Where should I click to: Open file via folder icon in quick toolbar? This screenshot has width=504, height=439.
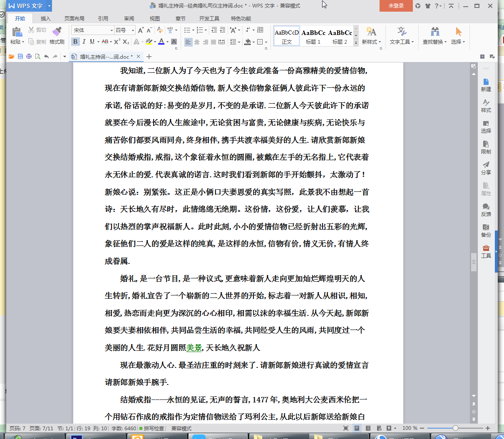tap(12, 57)
